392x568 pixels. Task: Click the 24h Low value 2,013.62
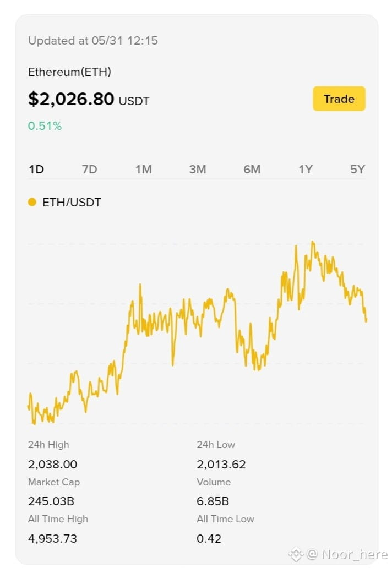221,464
